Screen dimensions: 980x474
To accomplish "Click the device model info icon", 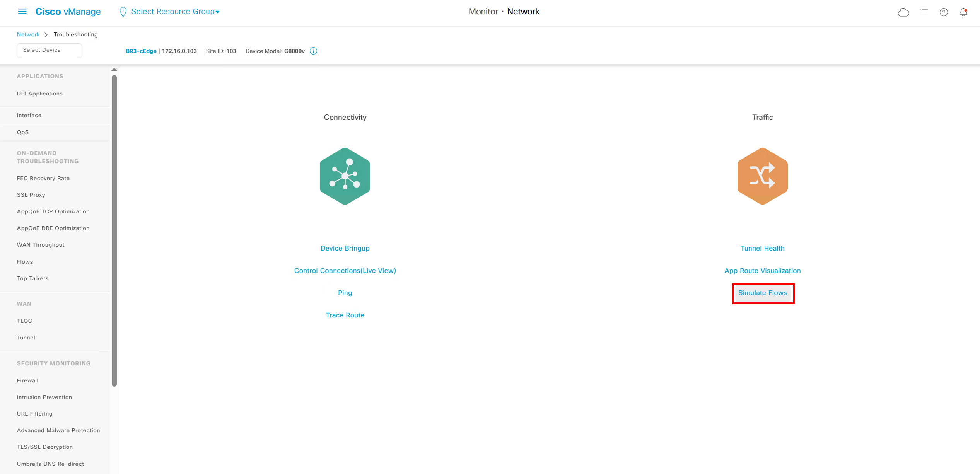I will (314, 51).
